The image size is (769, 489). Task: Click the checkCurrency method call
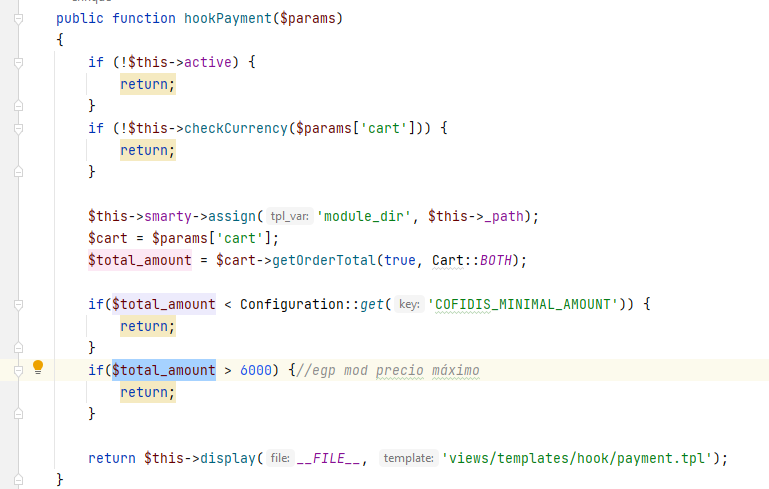(x=236, y=129)
